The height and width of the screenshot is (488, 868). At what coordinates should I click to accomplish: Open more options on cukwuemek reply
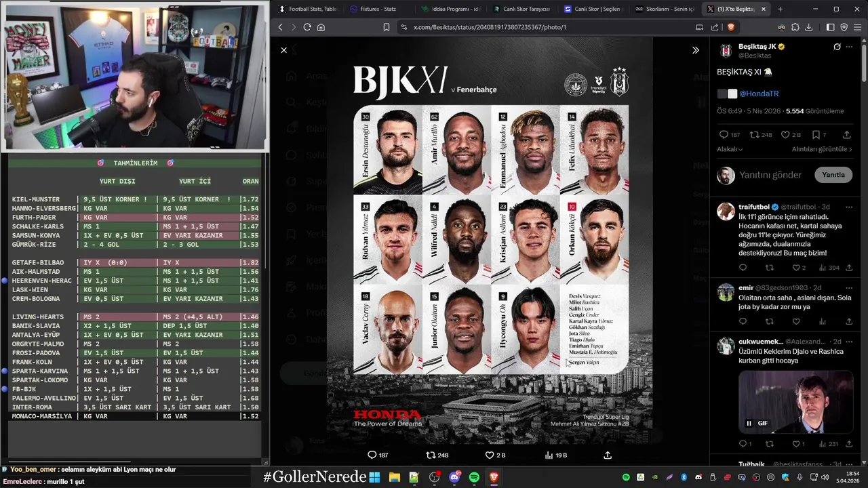[849, 342]
